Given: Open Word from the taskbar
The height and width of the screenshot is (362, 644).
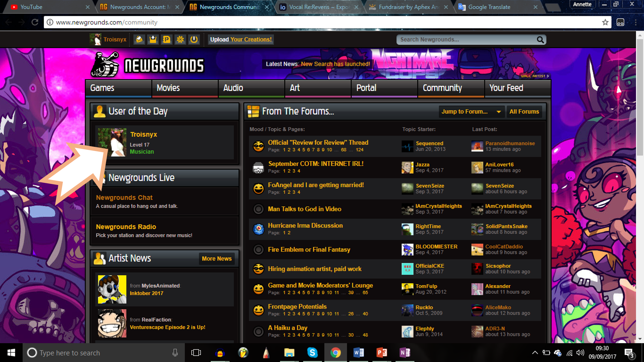Looking at the screenshot, I should point(358,353).
